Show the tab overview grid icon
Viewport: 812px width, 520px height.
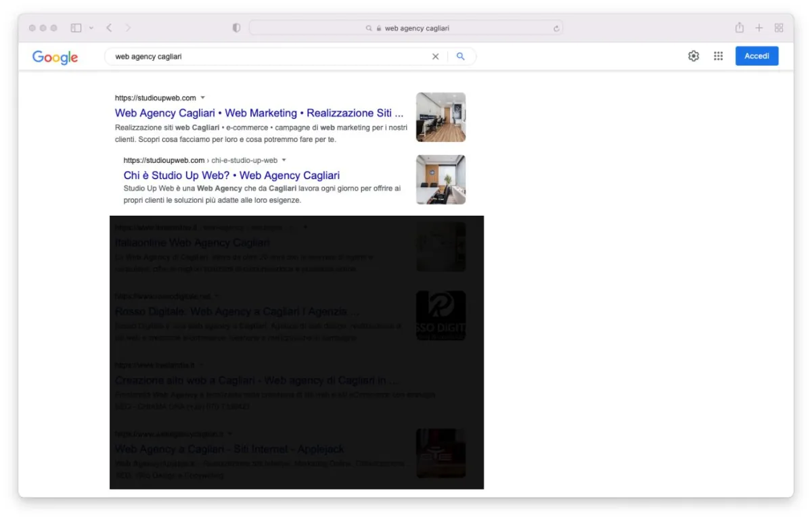click(x=779, y=28)
